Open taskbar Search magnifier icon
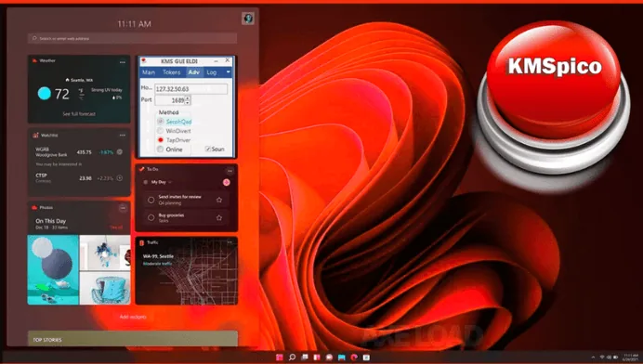Viewport: 643px width, 364px height. point(292,357)
